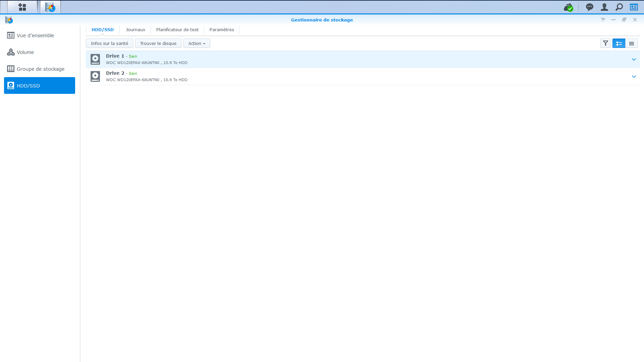Restore the Storage Manager window size
Image resolution: width=644 pixels, height=362 pixels.
(624, 20)
